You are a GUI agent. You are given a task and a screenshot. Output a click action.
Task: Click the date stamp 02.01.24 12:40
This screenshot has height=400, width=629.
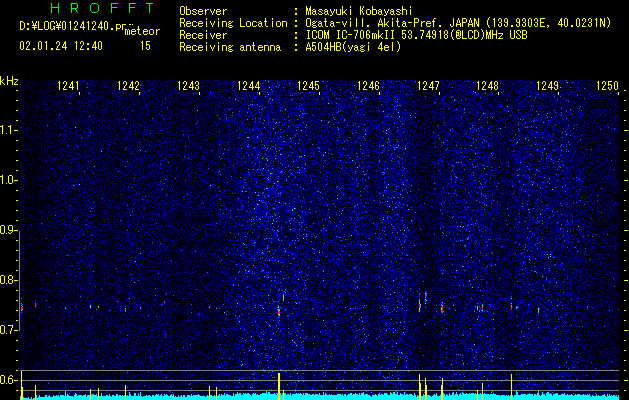[61, 46]
